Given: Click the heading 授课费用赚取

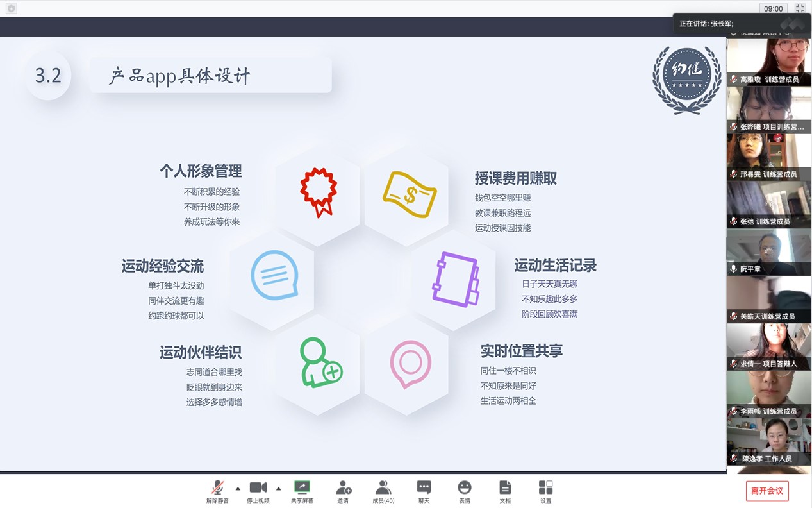Looking at the screenshot, I should click(x=516, y=178).
